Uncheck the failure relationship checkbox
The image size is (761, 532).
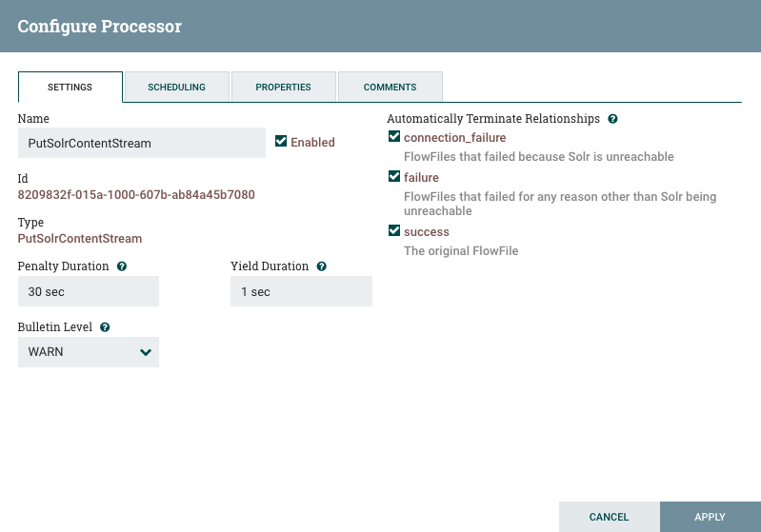tap(394, 176)
